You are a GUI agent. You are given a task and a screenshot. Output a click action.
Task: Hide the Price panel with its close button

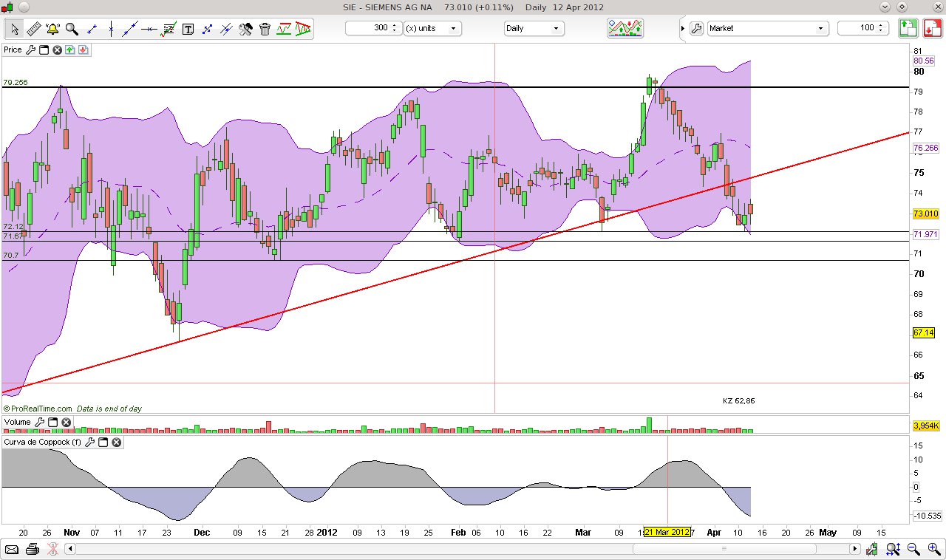[57, 49]
